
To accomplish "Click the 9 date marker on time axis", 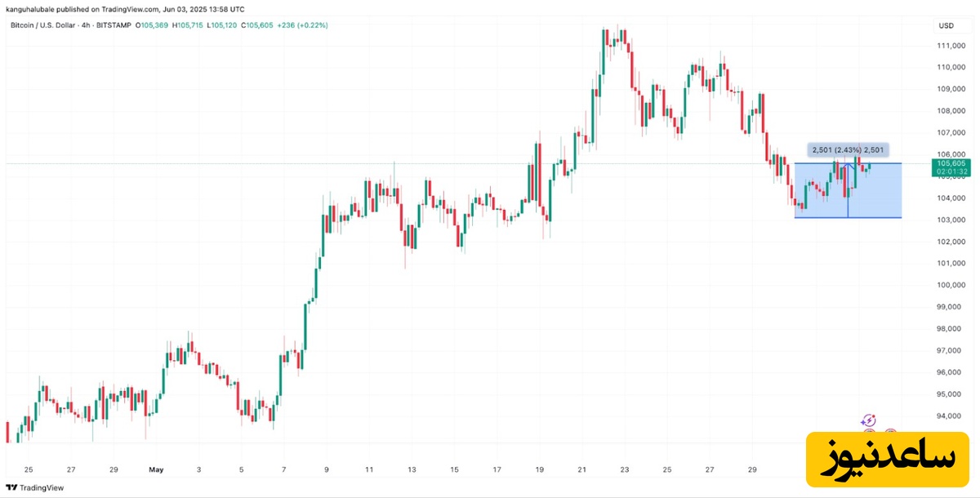I will click(326, 469).
